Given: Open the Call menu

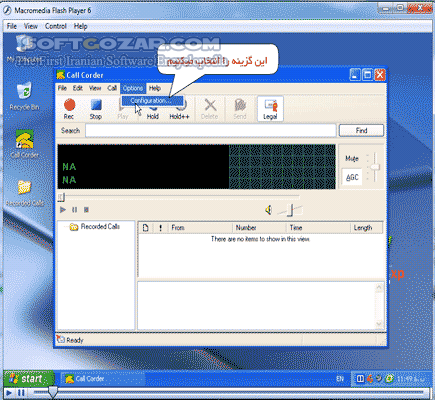Looking at the screenshot, I should tap(112, 88).
